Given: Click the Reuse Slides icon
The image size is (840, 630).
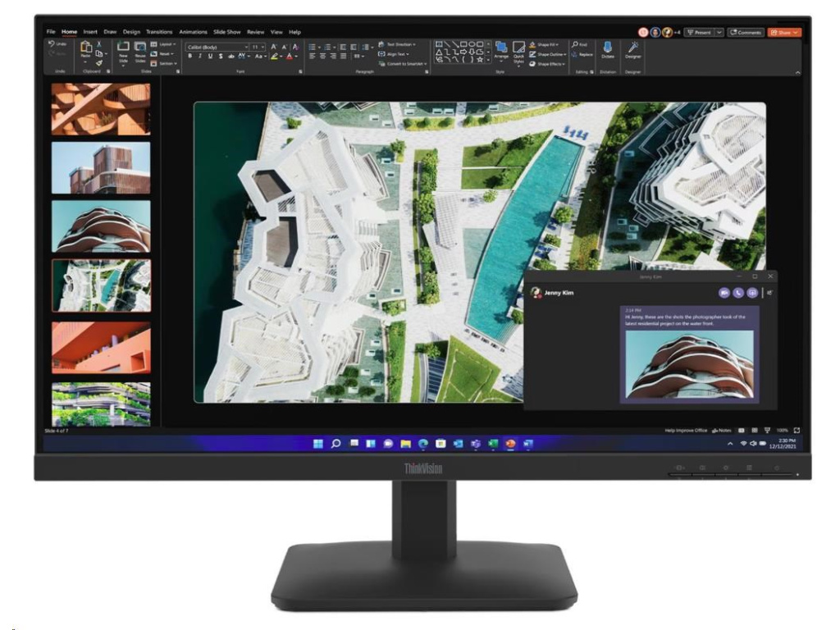Looking at the screenshot, I should point(139,47).
